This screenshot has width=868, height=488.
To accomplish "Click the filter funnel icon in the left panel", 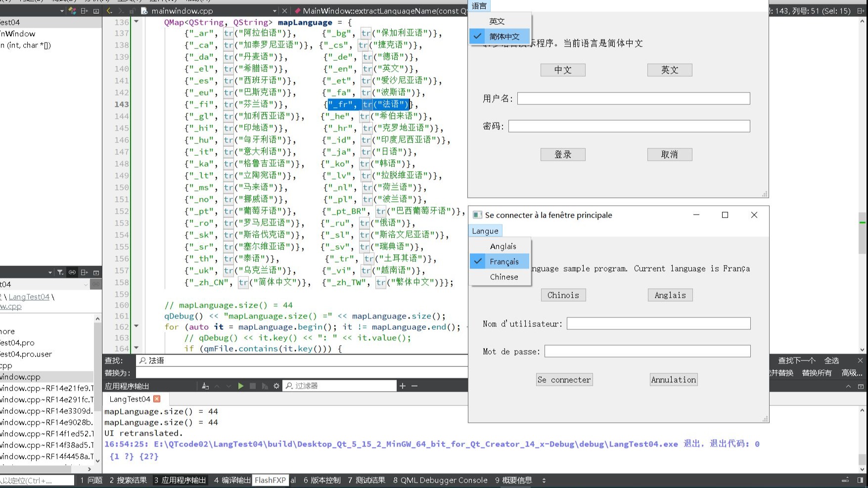I will click(60, 271).
